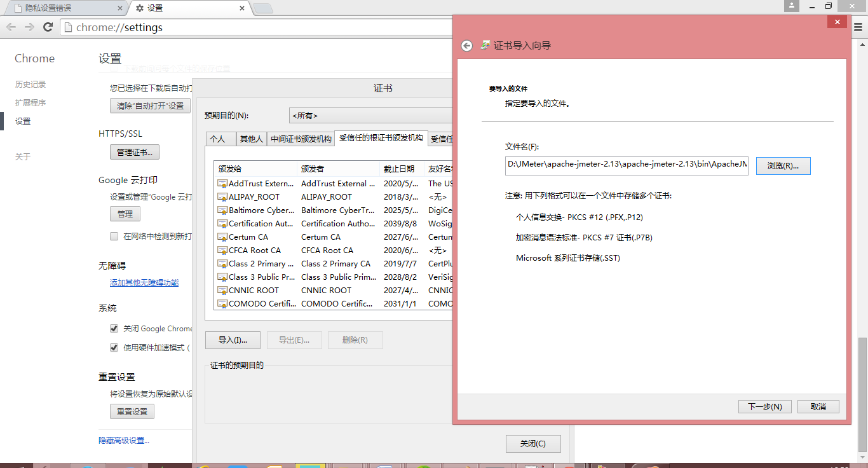868x468 pixels.
Task: Open 扩展程序 in Chrome sidebar
Action: coord(31,103)
